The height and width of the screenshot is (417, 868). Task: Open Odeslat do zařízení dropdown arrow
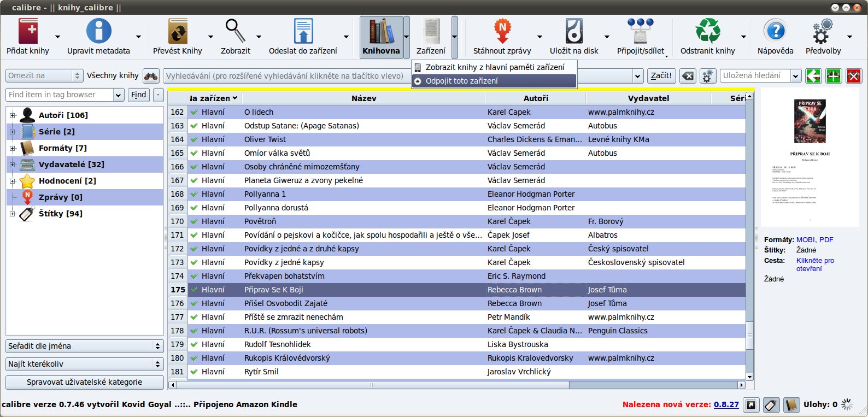[x=346, y=37]
